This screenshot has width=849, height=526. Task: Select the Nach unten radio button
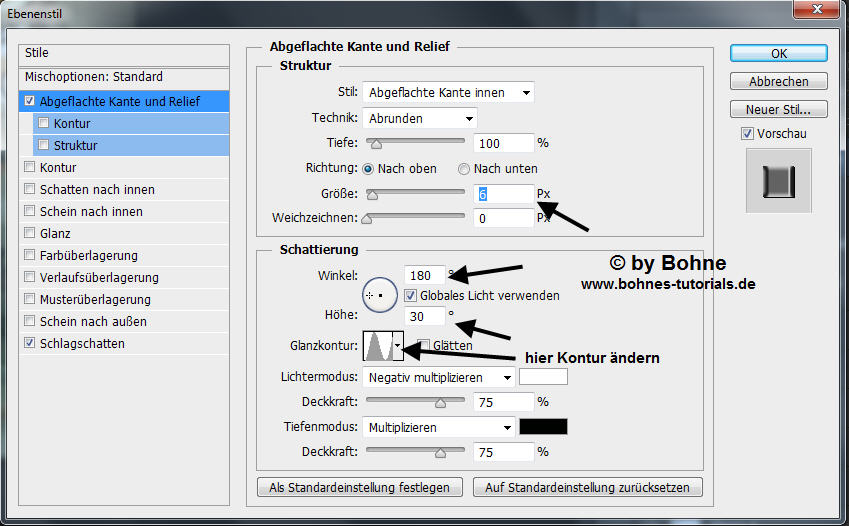[x=464, y=169]
